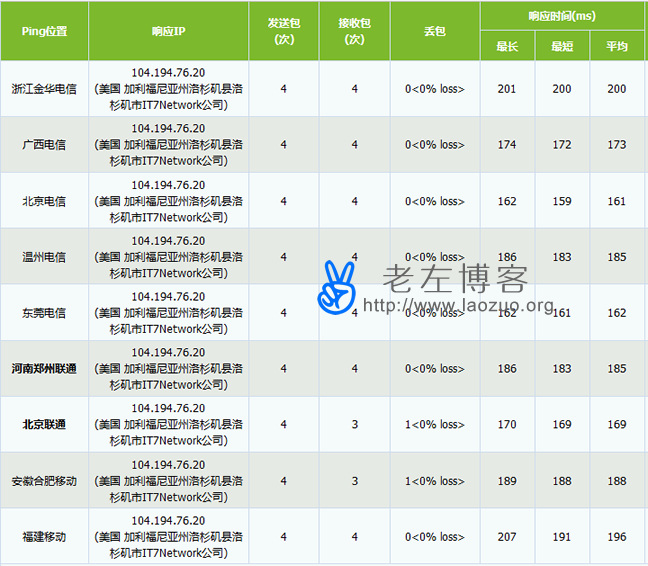
Task: Click the 响应时间(ms) header
Action: pos(562,16)
